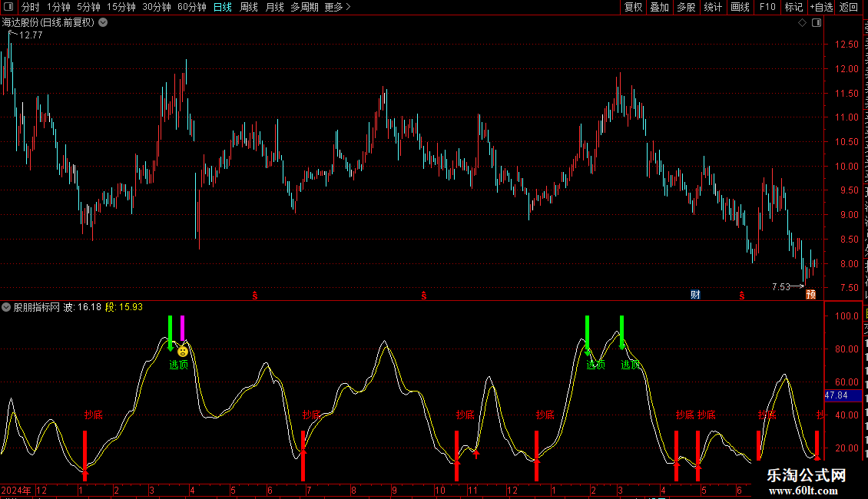The height and width of the screenshot is (499, 868).
Task: Toggle the side panel icon near chart corner
Action: click(817, 23)
